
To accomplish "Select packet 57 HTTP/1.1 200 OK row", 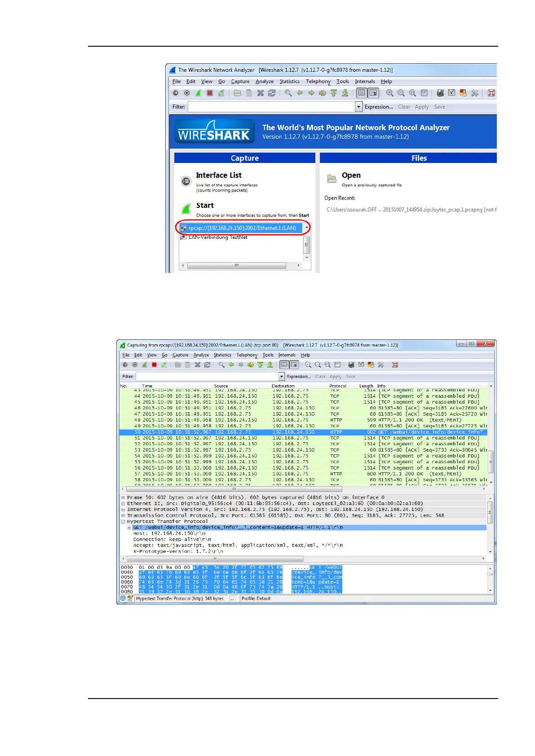I will coord(303,474).
